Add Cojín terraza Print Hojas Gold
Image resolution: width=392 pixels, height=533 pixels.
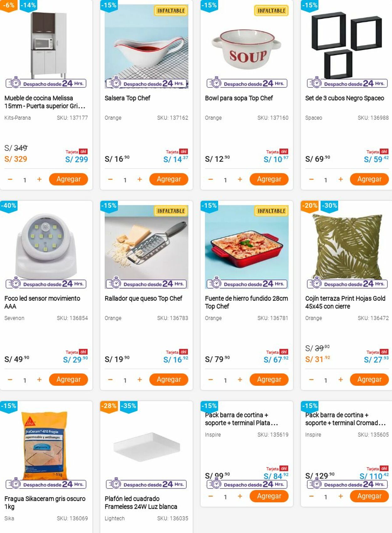(369, 380)
